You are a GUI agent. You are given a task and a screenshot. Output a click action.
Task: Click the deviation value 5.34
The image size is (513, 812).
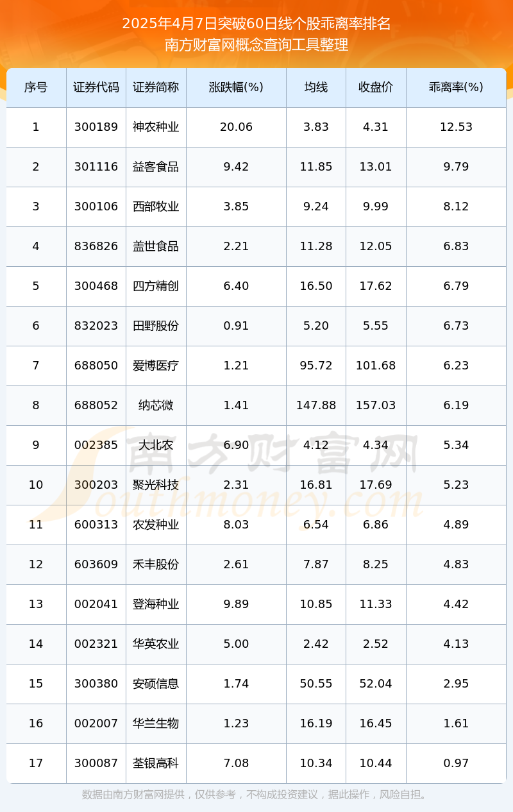(456, 445)
